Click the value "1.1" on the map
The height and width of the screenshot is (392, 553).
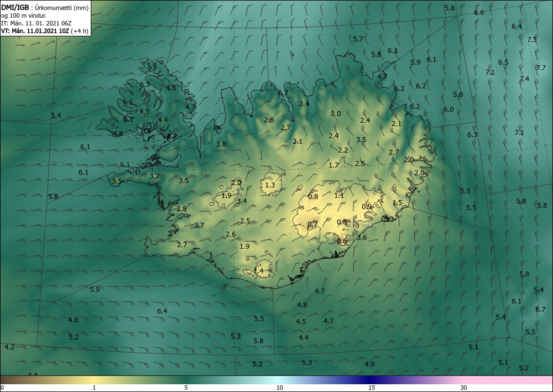[x=339, y=195]
